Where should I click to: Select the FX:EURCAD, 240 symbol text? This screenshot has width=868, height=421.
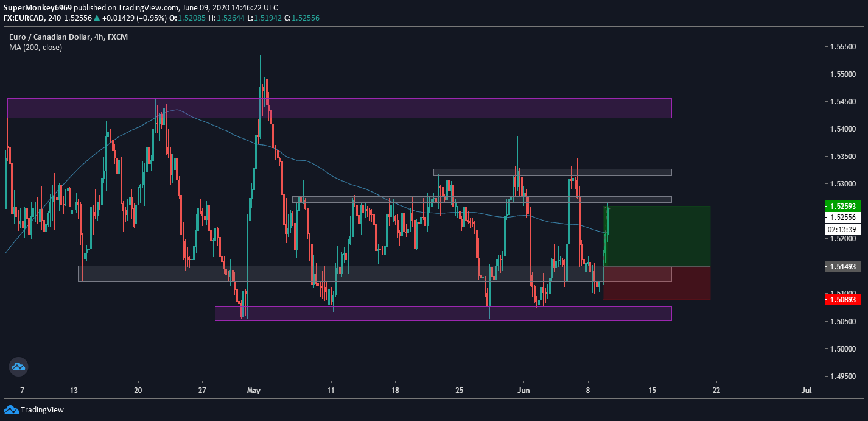coord(32,18)
